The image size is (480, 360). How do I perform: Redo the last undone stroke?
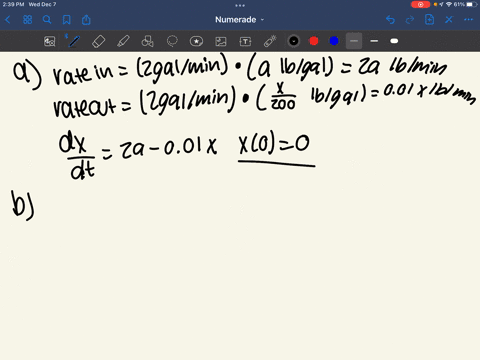[x=410, y=20]
